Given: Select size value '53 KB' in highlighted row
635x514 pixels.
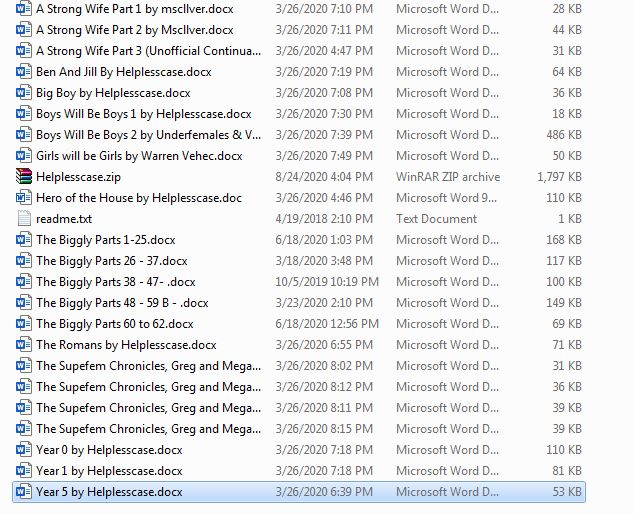Looking at the screenshot, I should (567, 492).
